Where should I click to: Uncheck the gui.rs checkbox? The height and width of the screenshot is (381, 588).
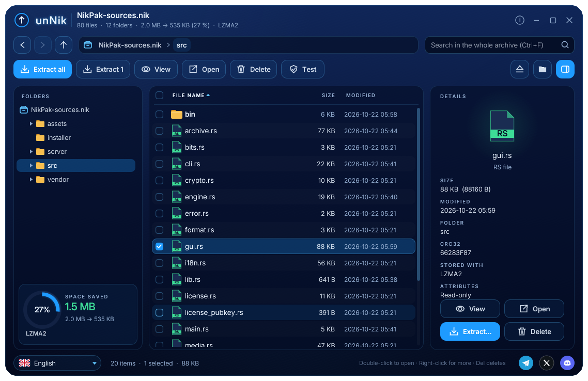[x=159, y=246]
